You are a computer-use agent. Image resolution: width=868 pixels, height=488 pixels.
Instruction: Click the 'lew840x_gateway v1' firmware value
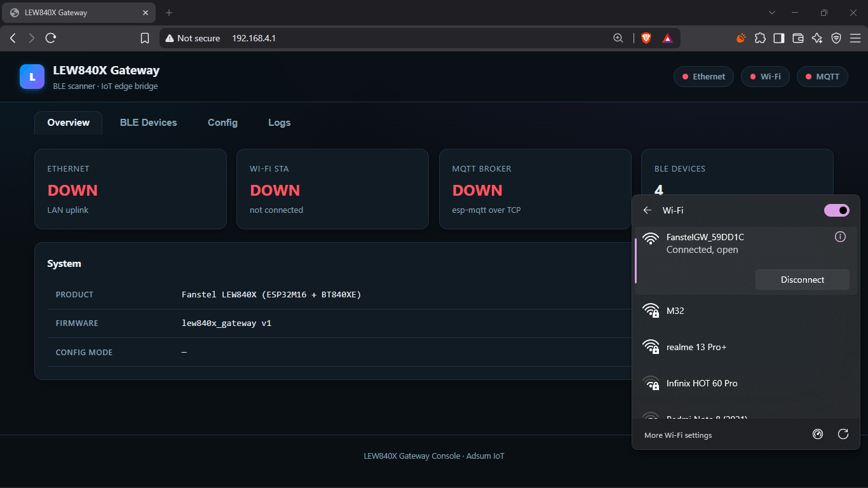226,323
